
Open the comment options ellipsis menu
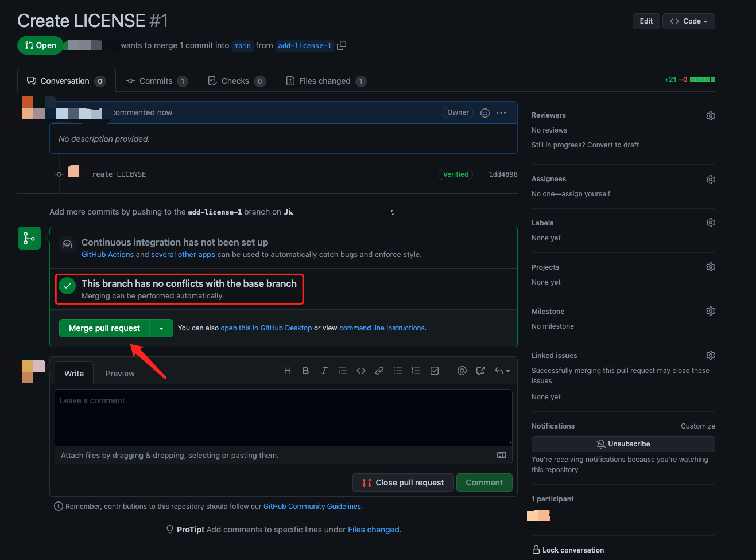tap(501, 112)
